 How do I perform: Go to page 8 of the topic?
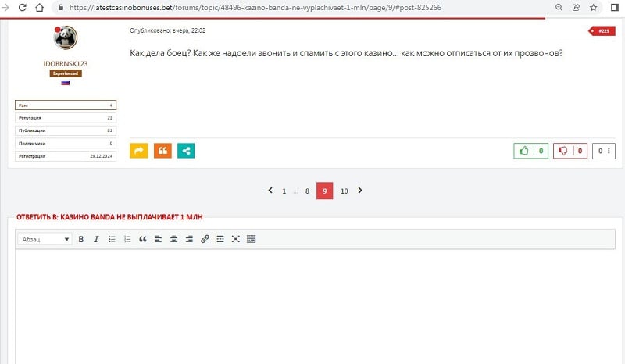[x=307, y=191]
